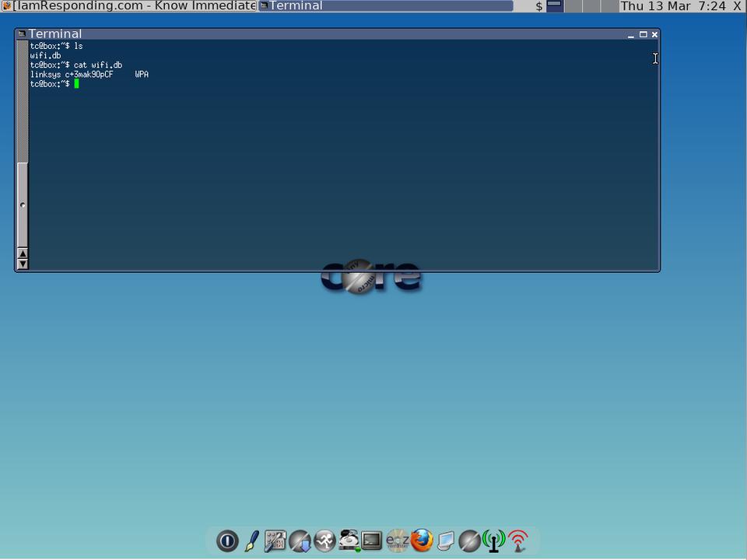Open the green antenna wifi icon

coord(493,541)
